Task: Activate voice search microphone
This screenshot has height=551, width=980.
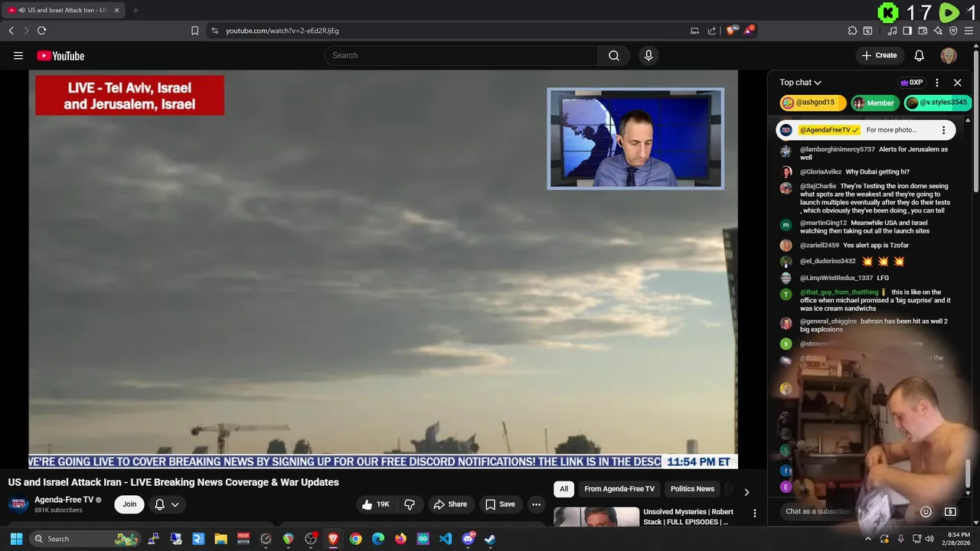Action: click(648, 55)
